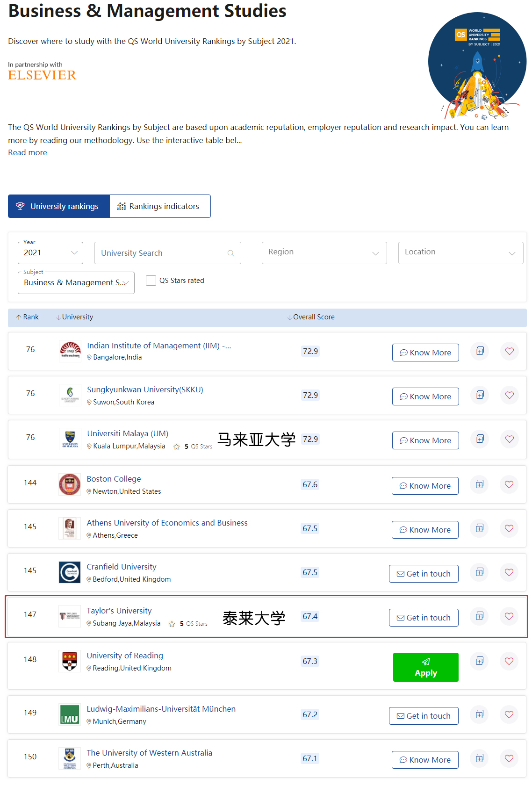Click Know More for Sungkyunkwan University

(x=425, y=397)
